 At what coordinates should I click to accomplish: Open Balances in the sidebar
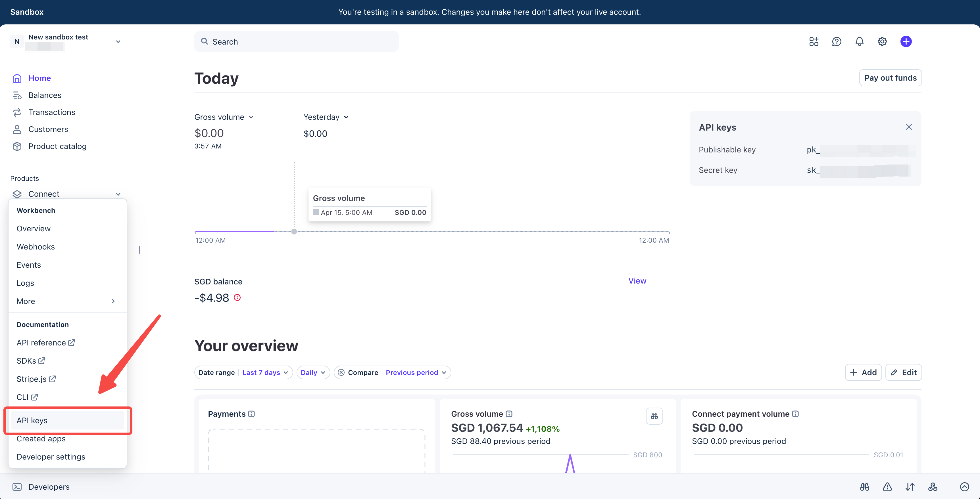pyautogui.click(x=45, y=95)
